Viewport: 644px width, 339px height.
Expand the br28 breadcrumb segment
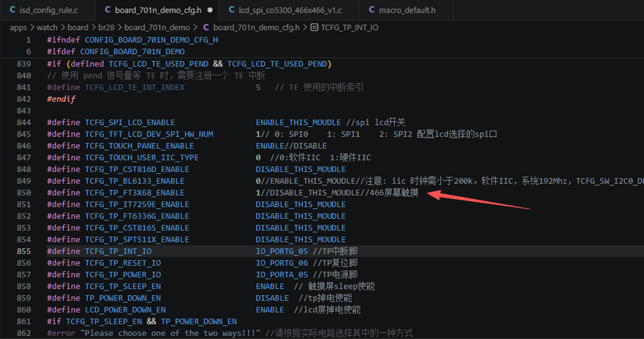coord(106,28)
